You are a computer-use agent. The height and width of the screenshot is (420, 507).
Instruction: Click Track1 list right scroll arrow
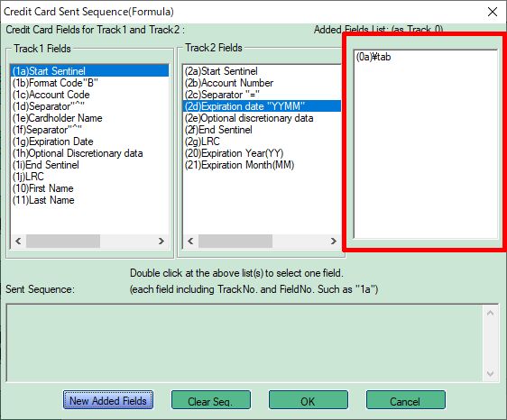pos(161,241)
